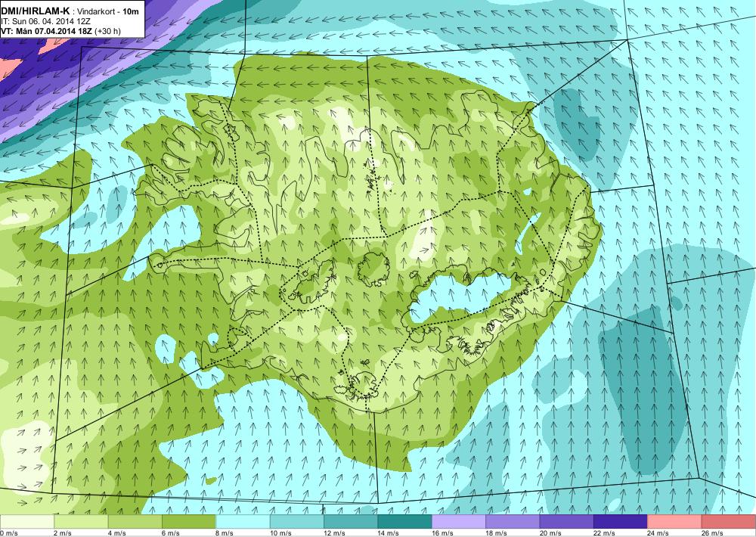Viewport: 756px width, 537px height.
Task: Select the "12 m/s" legend label
Action: click(x=335, y=533)
